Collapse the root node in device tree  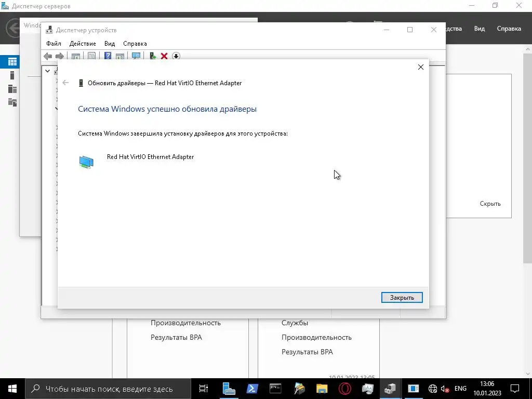[47, 71]
